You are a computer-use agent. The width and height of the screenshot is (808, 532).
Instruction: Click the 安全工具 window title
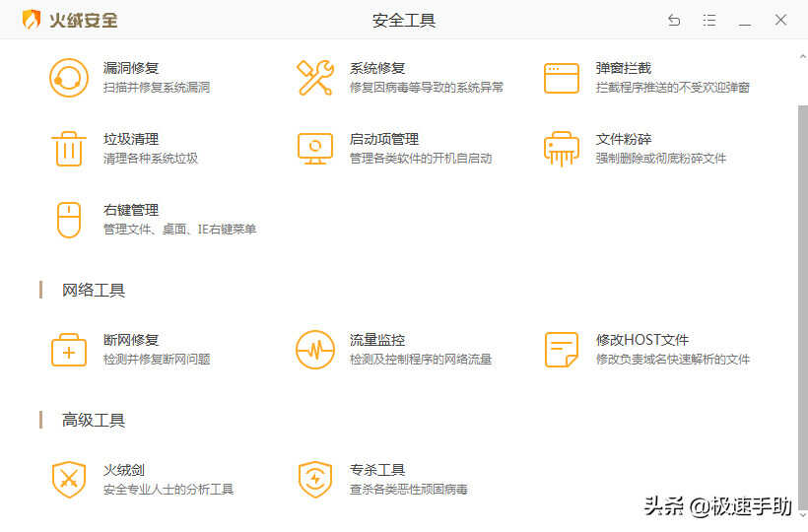pyautogui.click(x=403, y=21)
